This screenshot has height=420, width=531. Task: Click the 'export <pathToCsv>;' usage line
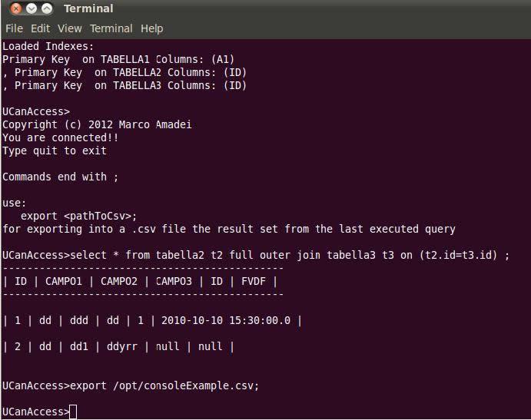[x=78, y=216]
